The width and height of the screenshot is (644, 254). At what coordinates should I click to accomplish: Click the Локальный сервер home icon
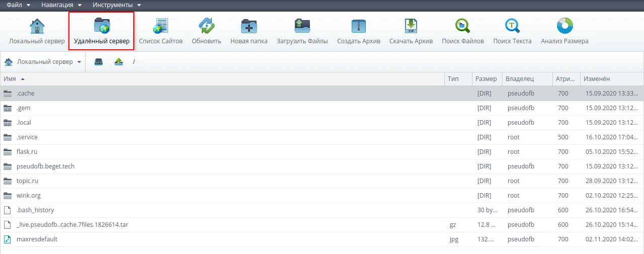click(x=37, y=26)
